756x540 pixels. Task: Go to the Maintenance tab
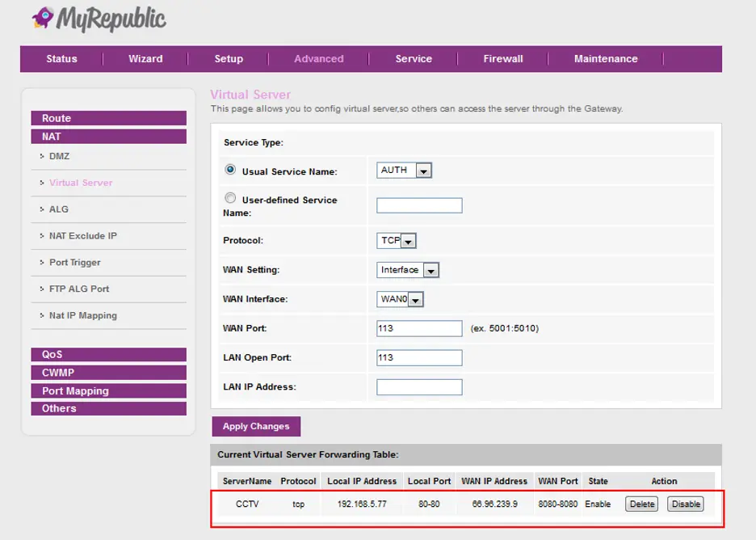(x=606, y=59)
